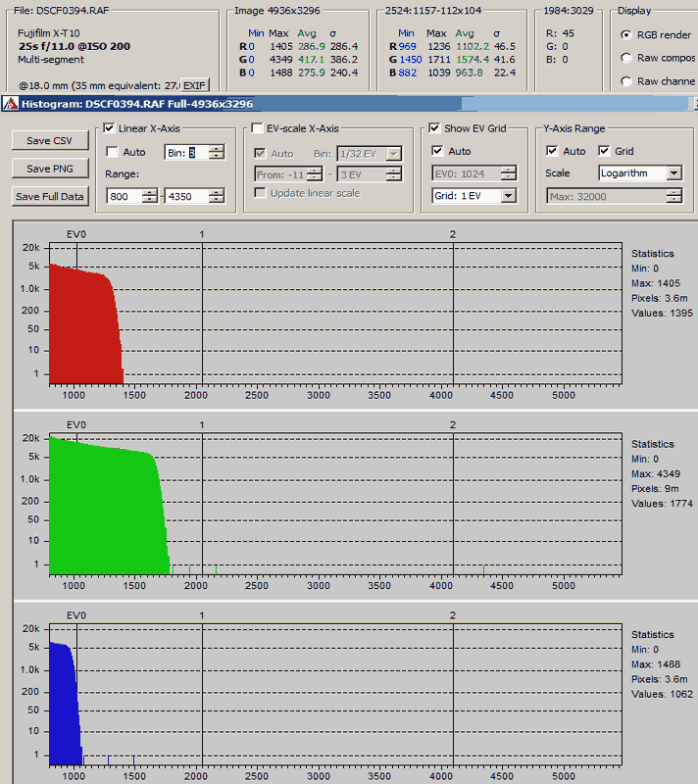Uncheck Auto in Y-Axis Range
Viewport: 698px width, 784px height.
click(553, 151)
